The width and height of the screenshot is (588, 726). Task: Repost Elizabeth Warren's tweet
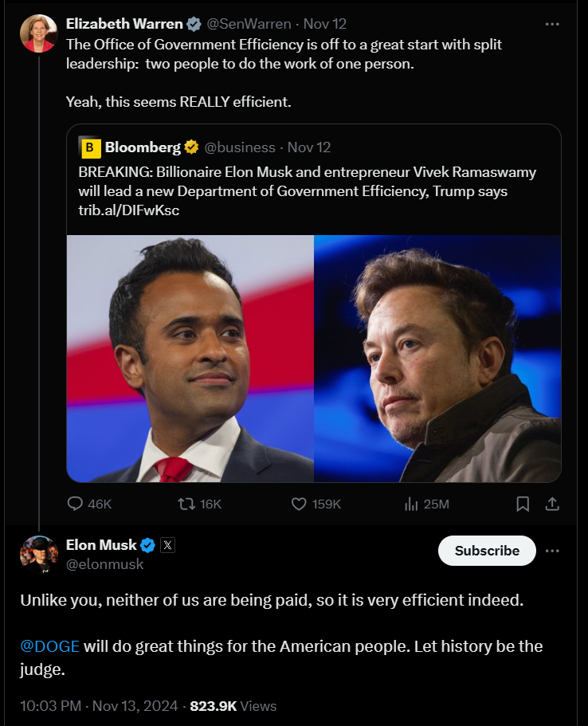click(185, 504)
